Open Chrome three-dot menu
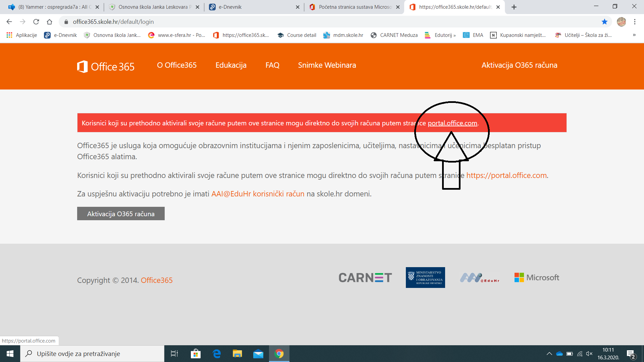644x362 pixels. click(x=635, y=22)
